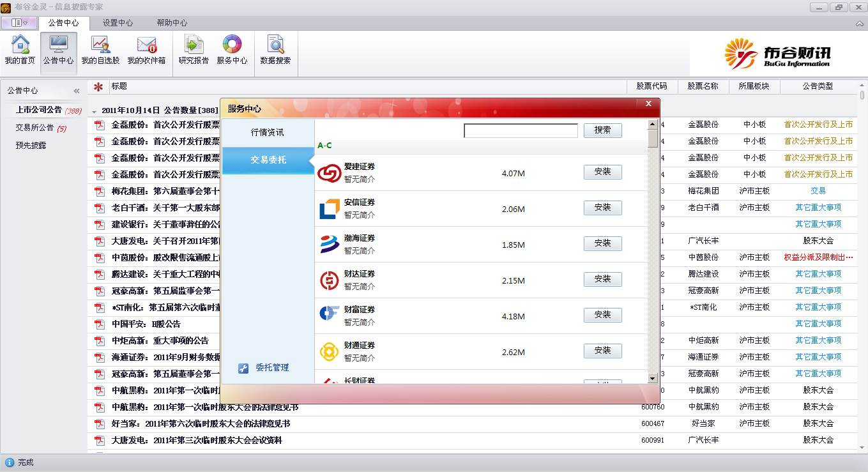Click 交易 type link for 梅花集团
Viewport: 868px width, 472px height.
pyautogui.click(x=818, y=191)
